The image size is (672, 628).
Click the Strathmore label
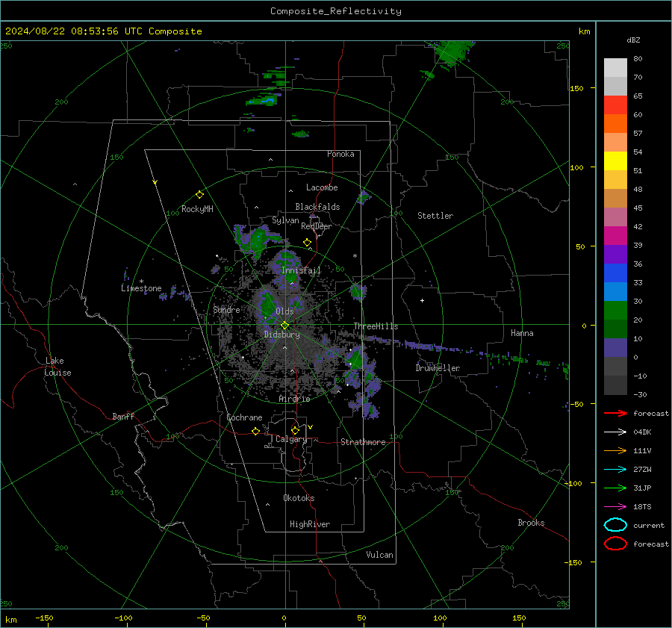pos(363,442)
